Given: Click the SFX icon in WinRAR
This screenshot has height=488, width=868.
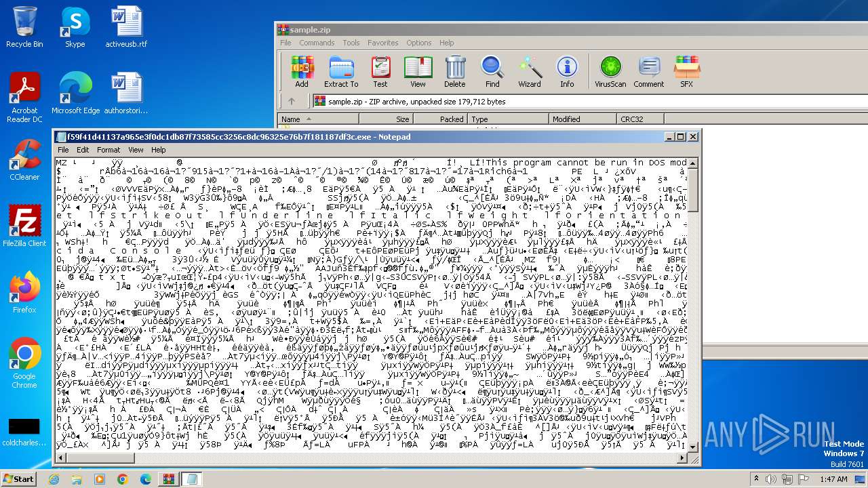Looking at the screenshot, I should point(686,72).
